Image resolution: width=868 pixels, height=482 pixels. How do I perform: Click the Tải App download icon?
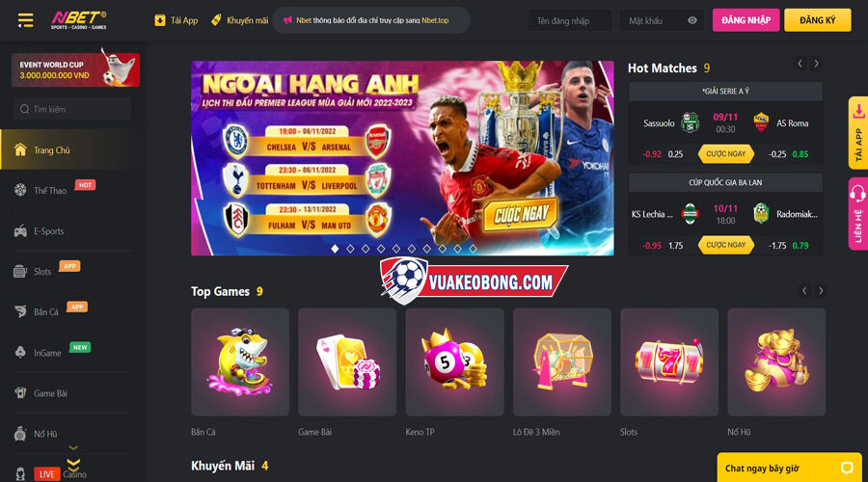coord(159,20)
